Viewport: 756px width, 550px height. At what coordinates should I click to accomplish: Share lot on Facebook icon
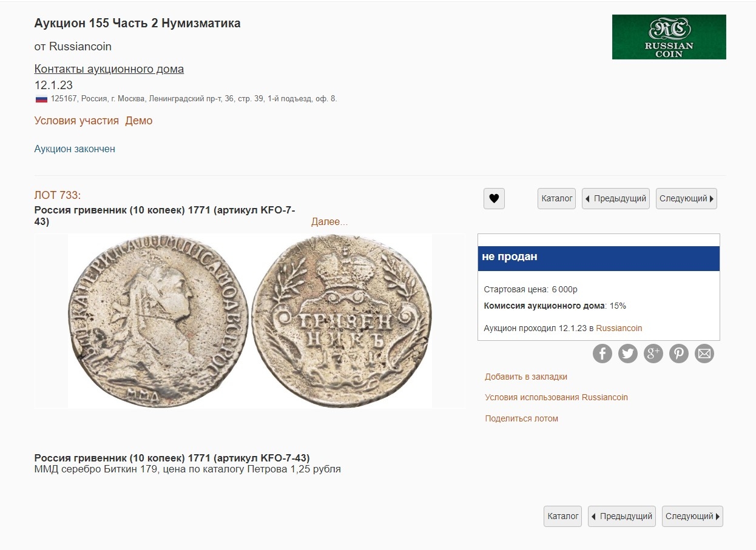[x=602, y=354]
